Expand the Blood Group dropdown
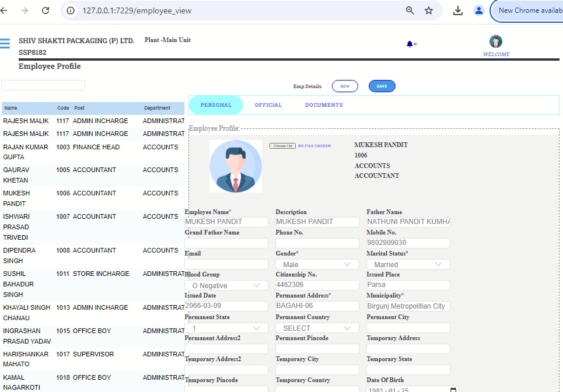The width and height of the screenshot is (563, 392). tap(226, 286)
